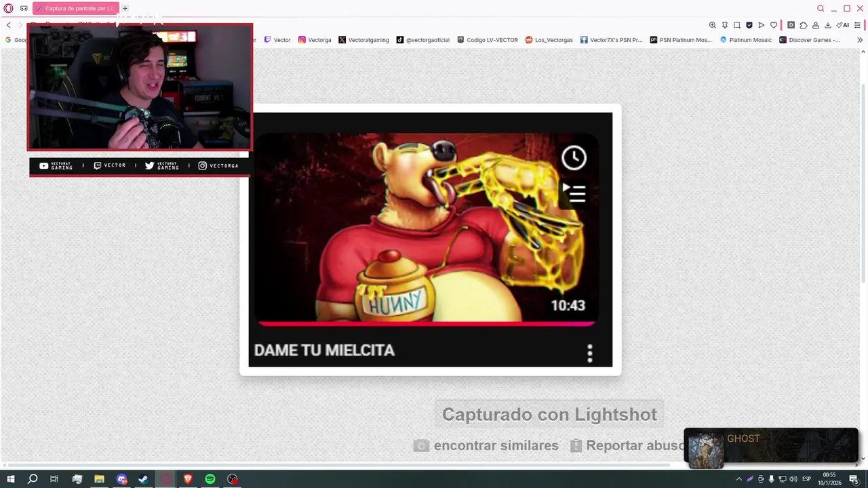868x488 pixels.
Task: Start the snapshot capture tool
Action: [x=737, y=25]
